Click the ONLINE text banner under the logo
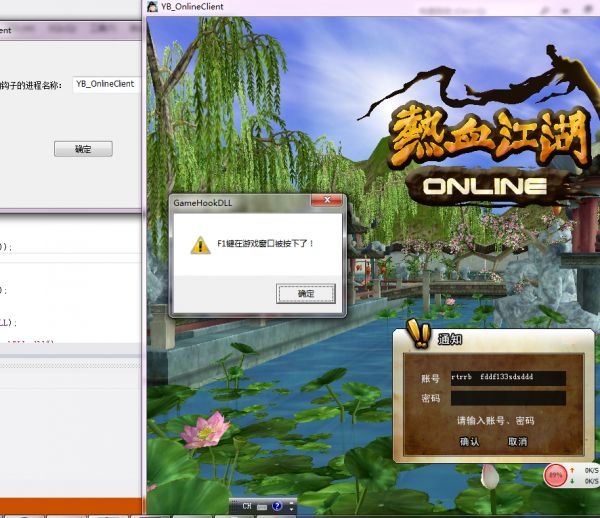Image resolution: width=600 pixels, height=518 pixels. click(x=484, y=186)
